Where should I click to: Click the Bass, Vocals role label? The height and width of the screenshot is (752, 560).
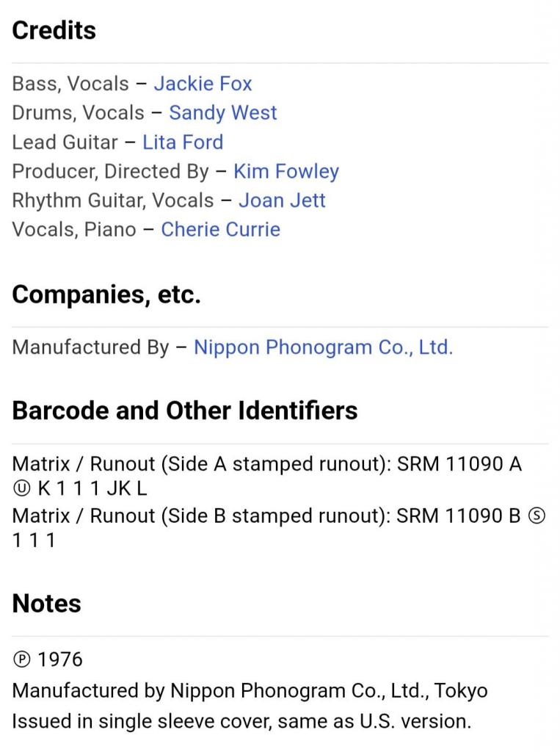(70, 84)
